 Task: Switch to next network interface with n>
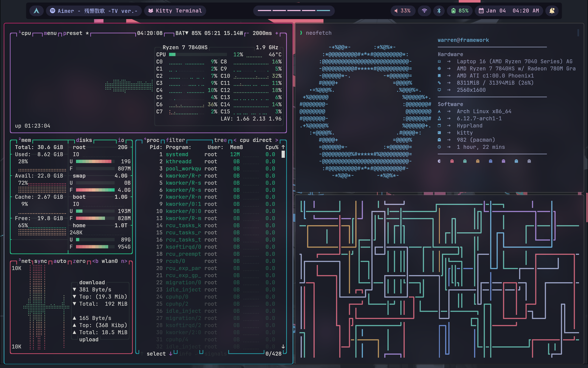pos(124,261)
